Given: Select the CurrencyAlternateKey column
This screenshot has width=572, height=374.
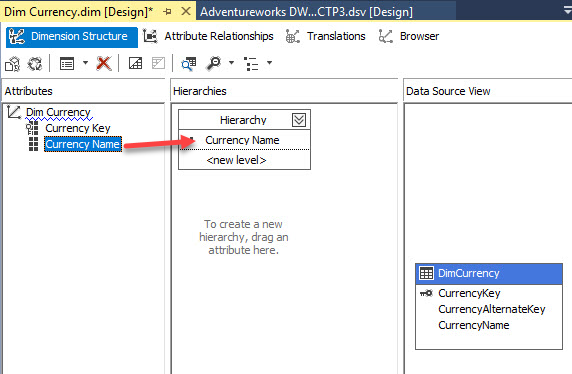Looking at the screenshot, I should point(492,309).
